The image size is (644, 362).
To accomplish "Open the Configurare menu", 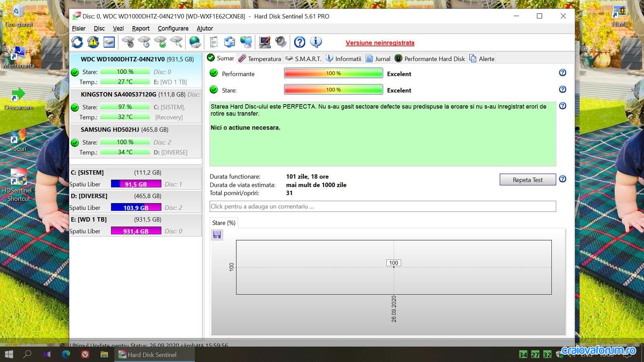I will coord(173,29).
